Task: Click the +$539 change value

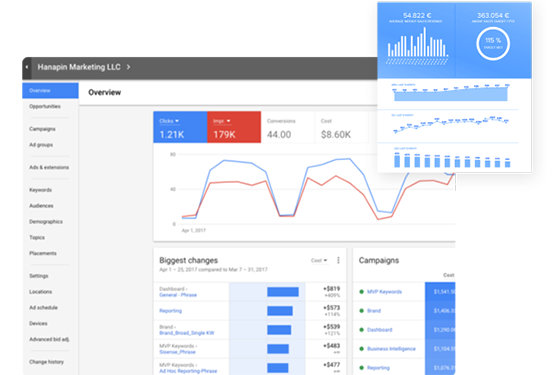Action: point(331,327)
